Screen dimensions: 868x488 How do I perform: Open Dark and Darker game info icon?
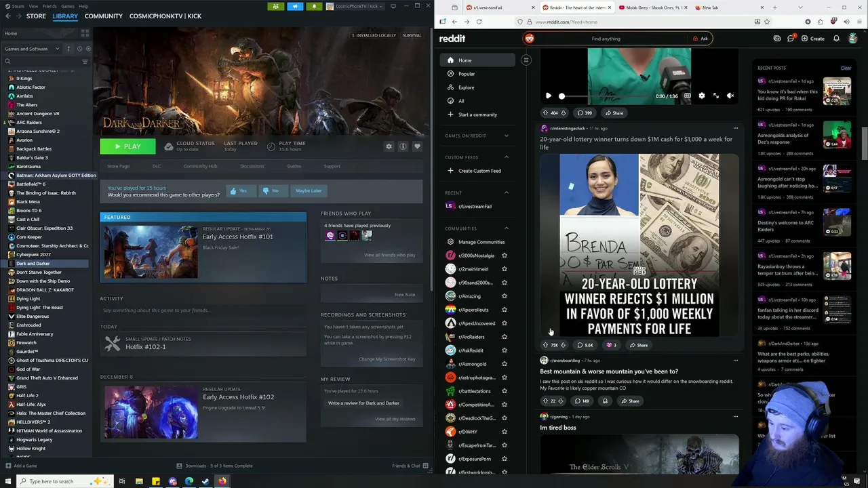403,146
